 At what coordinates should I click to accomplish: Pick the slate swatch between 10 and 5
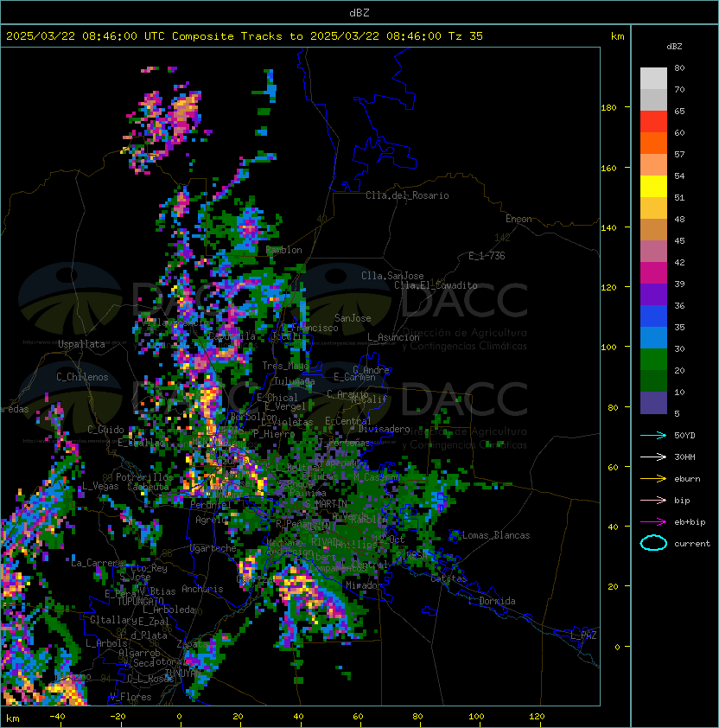point(653,403)
